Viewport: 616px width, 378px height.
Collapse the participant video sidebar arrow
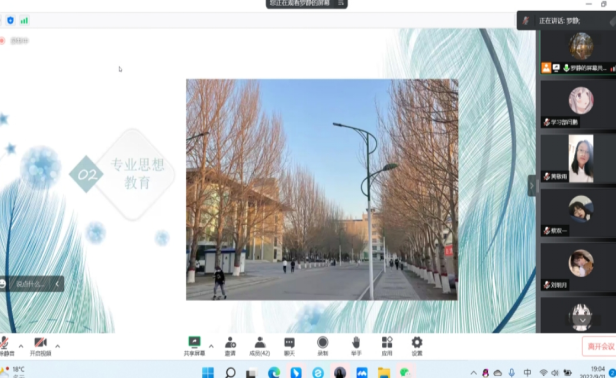tap(532, 185)
